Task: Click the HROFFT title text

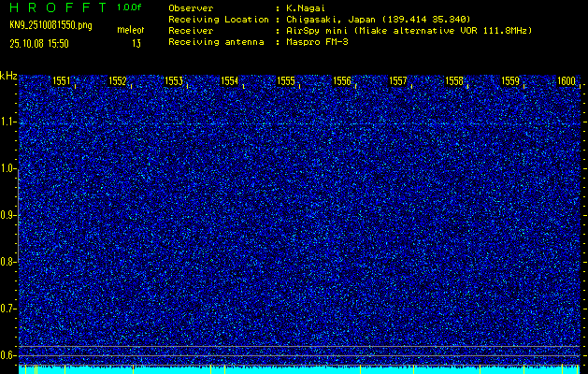Action: tap(55, 7)
